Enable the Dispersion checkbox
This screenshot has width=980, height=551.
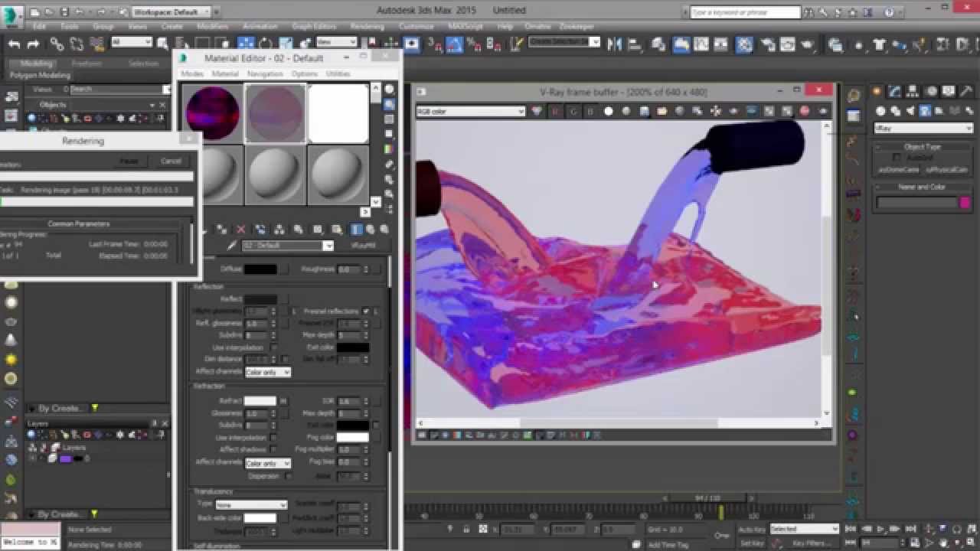(x=288, y=476)
